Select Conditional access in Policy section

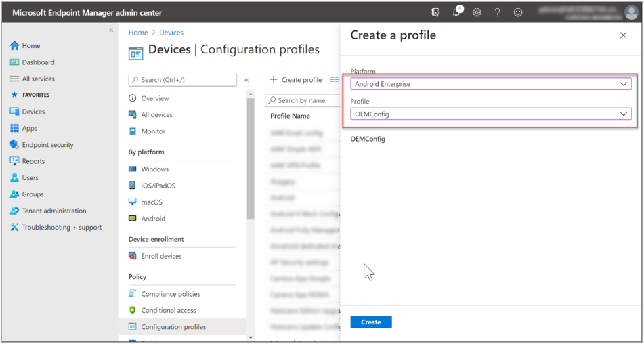[x=169, y=310]
